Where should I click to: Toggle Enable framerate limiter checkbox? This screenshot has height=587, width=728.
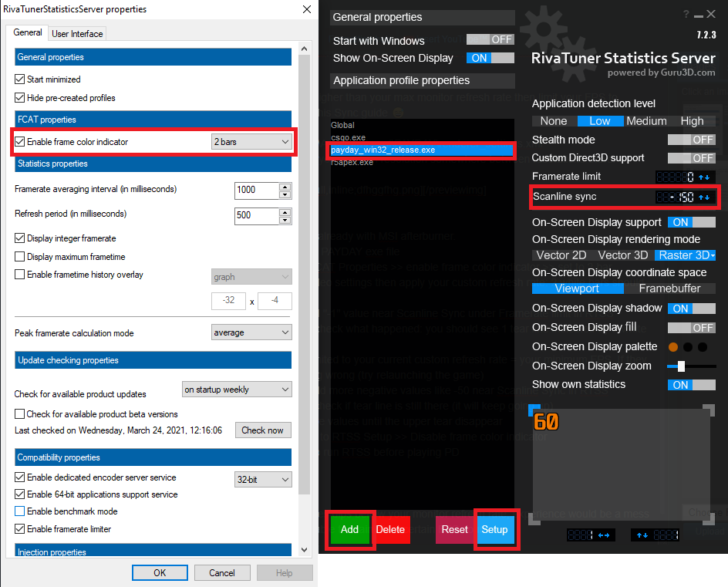pyautogui.click(x=19, y=529)
